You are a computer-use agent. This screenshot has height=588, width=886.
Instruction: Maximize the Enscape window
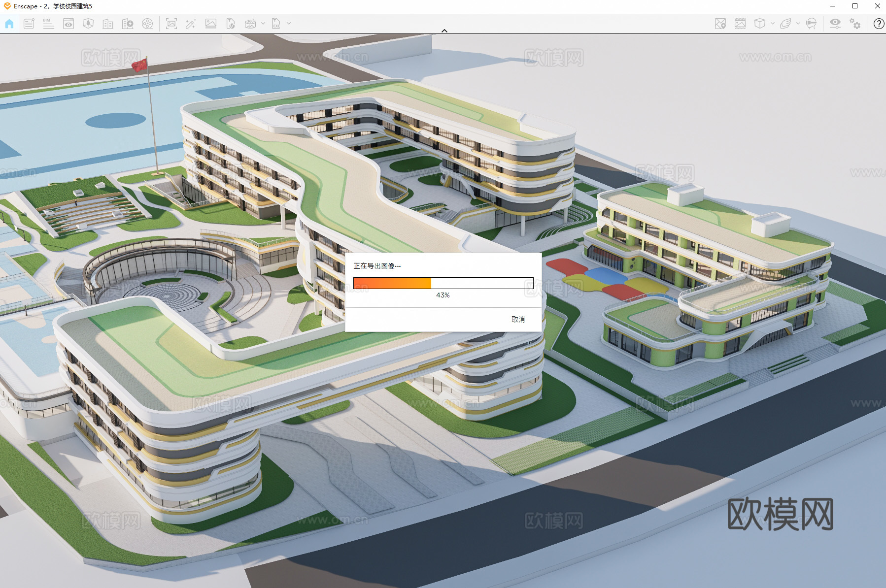[x=855, y=6]
